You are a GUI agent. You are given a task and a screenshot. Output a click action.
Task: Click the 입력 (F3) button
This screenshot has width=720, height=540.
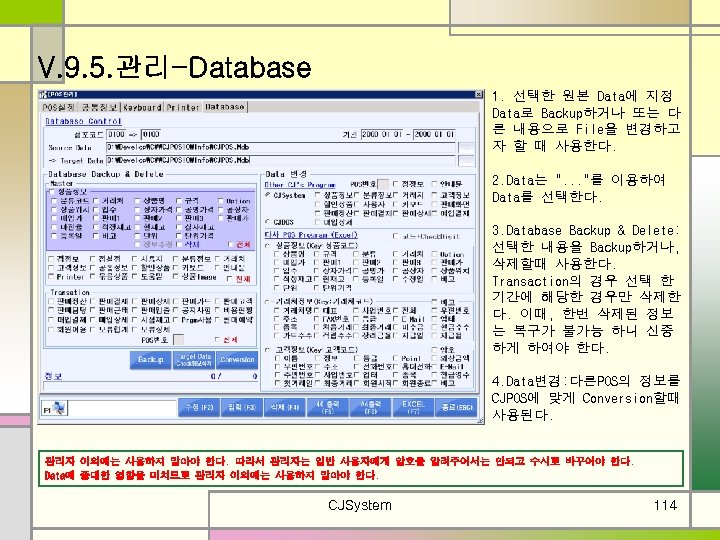(242, 407)
